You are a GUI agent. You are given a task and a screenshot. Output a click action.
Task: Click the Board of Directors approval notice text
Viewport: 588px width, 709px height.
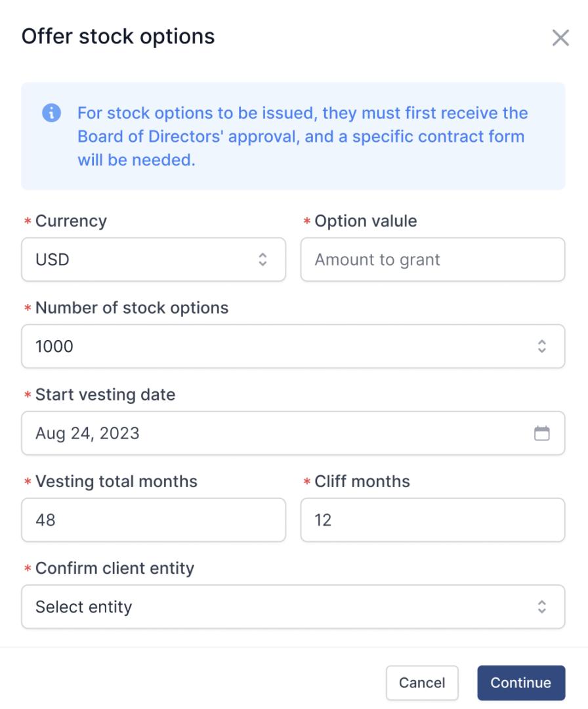pyautogui.click(x=303, y=137)
